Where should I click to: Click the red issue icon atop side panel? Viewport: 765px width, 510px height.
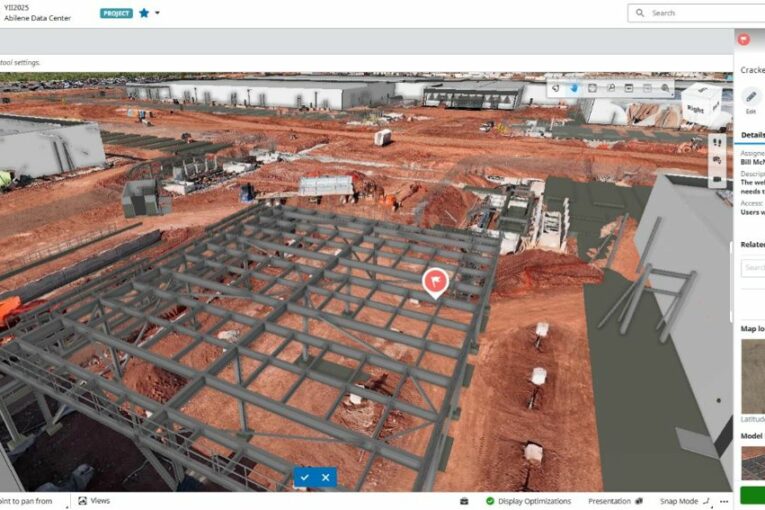tap(744, 40)
